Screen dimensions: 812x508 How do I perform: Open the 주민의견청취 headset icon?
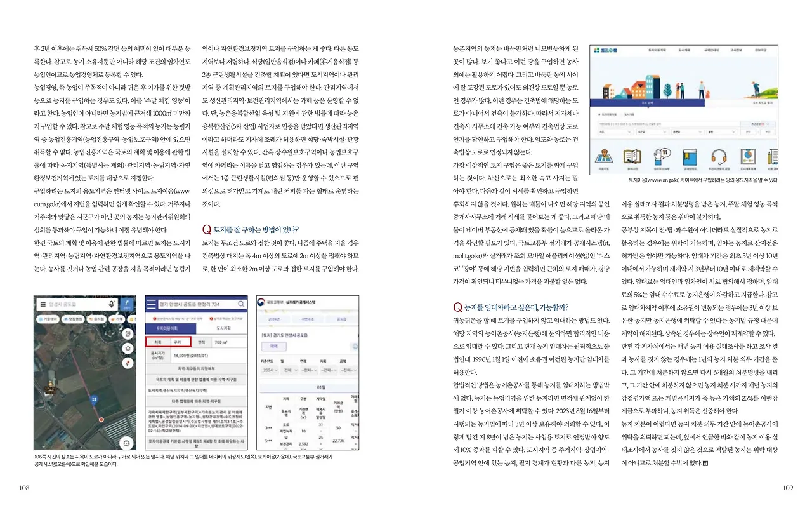tap(718, 156)
